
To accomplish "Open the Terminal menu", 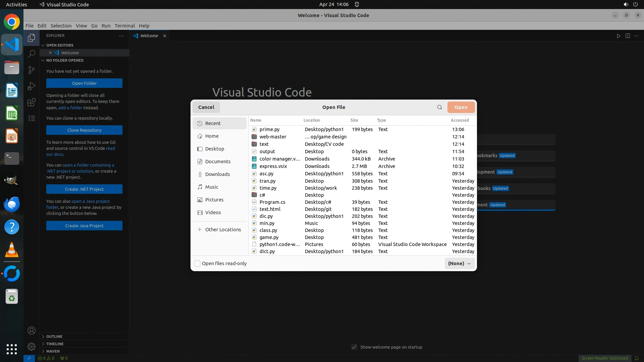I will (124, 26).
